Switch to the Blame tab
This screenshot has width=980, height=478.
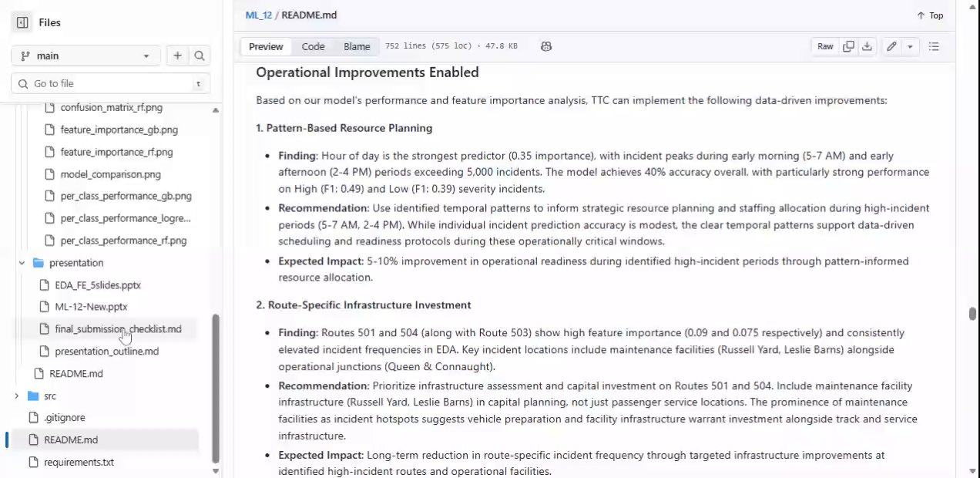357,46
